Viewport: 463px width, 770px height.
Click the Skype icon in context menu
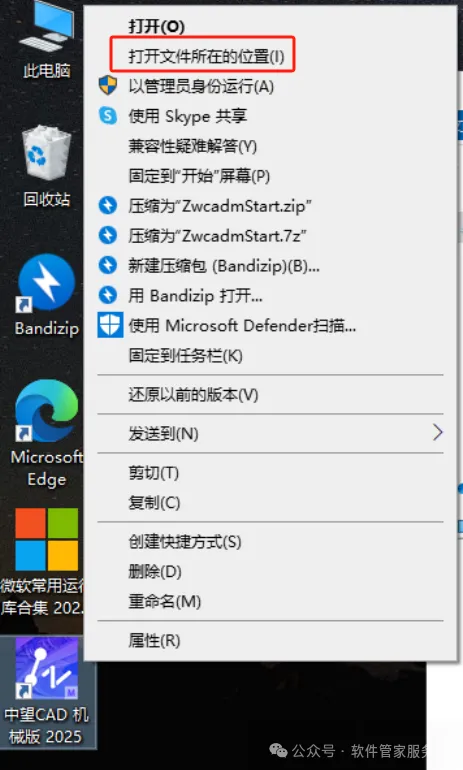(108, 116)
